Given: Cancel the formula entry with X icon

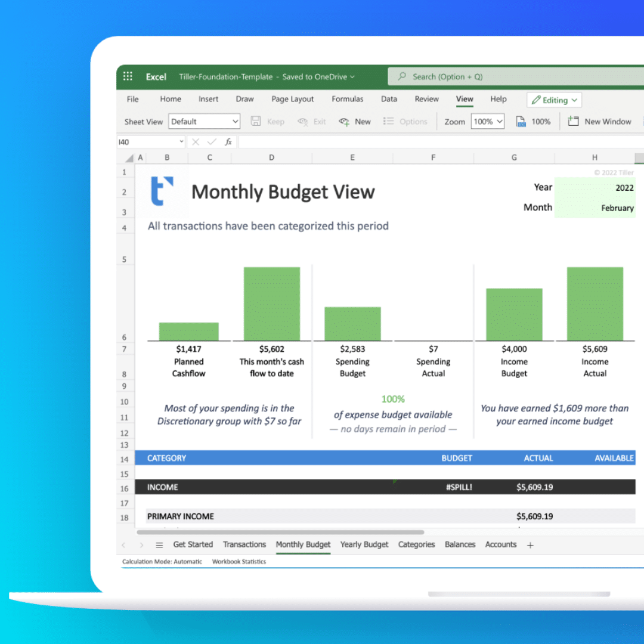Looking at the screenshot, I should click(x=196, y=142).
